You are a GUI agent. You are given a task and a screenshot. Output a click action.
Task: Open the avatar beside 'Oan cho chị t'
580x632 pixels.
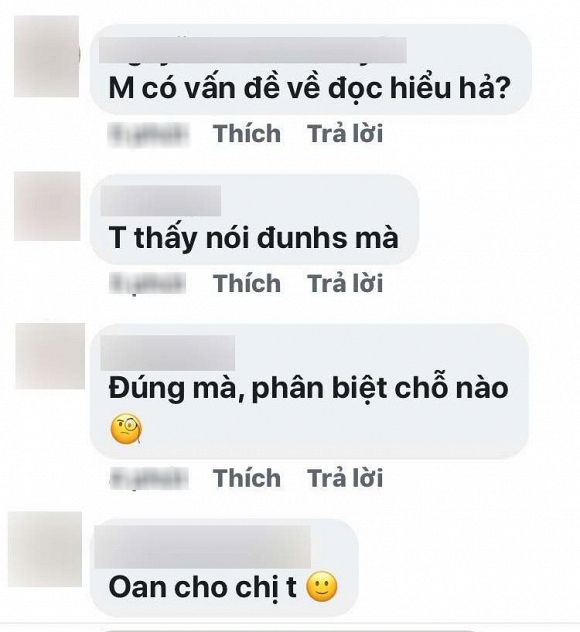coord(45,549)
